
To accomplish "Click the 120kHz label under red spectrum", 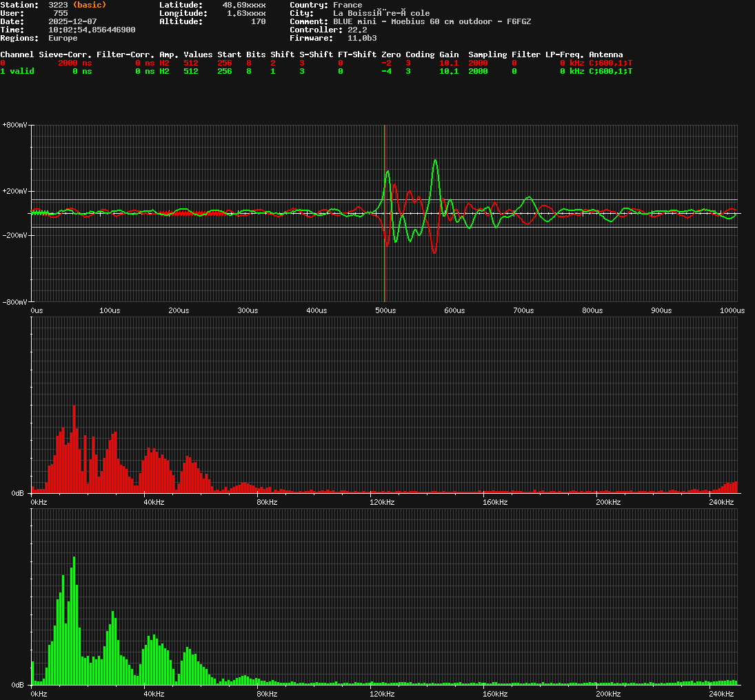I will click(381, 502).
